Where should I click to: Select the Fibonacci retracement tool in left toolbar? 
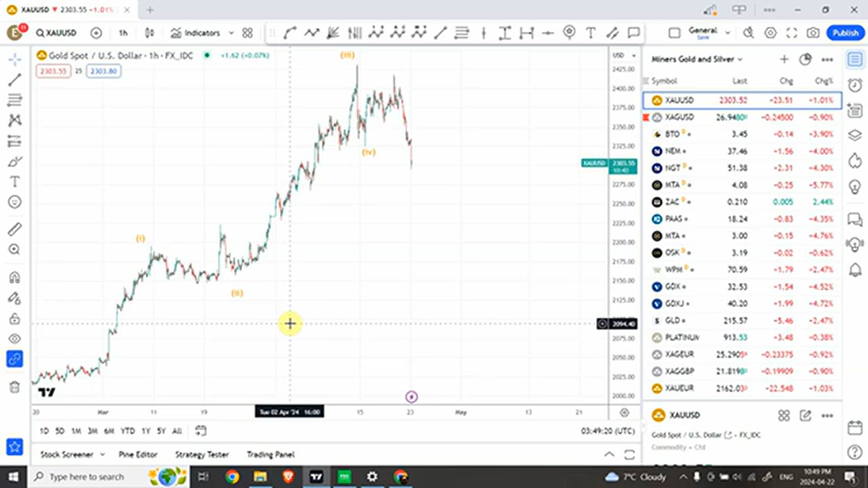(14, 100)
